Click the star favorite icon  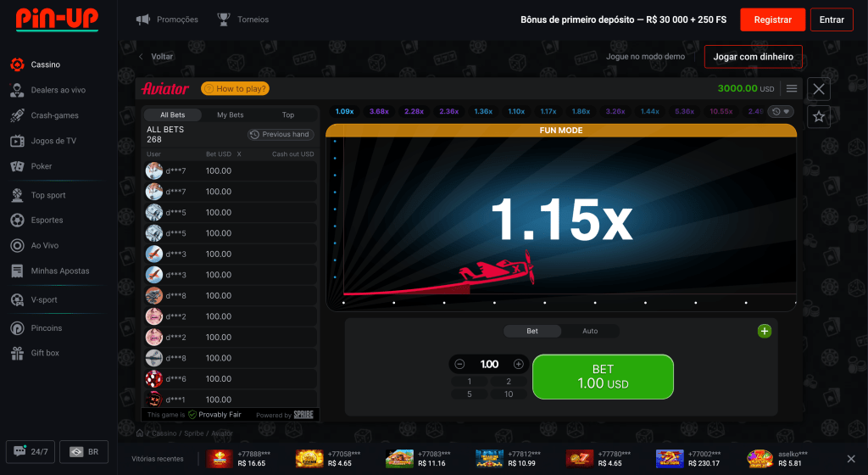click(819, 117)
